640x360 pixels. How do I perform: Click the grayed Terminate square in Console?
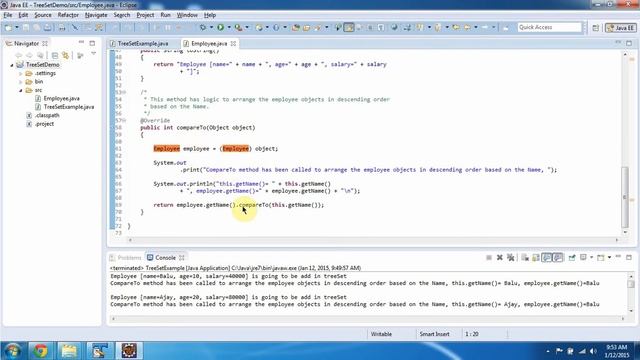[x=489, y=258]
